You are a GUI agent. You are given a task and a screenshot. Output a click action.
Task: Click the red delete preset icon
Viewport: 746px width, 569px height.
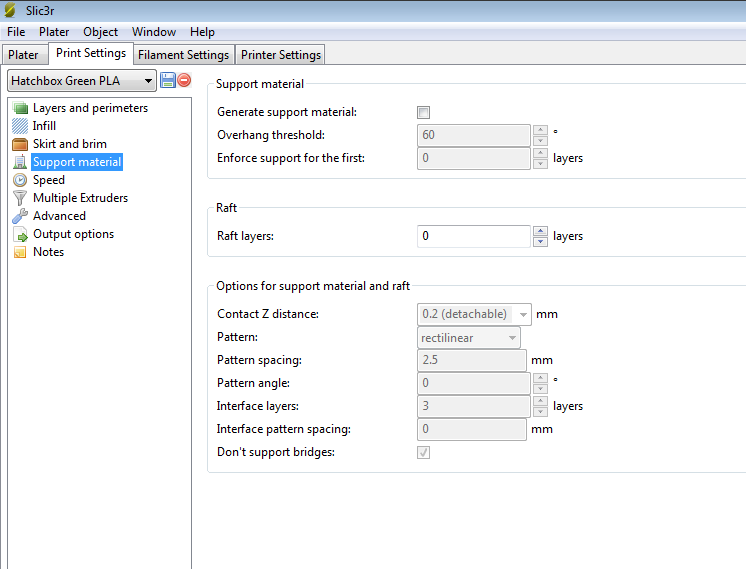(x=184, y=80)
